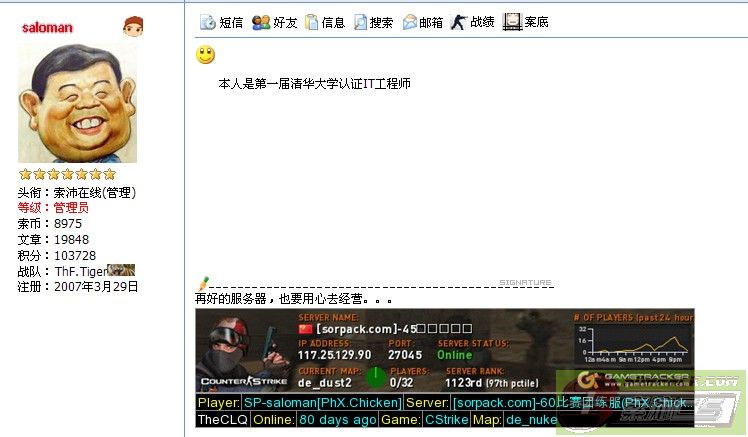Open the 好友 (friends) icon

point(261,22)
